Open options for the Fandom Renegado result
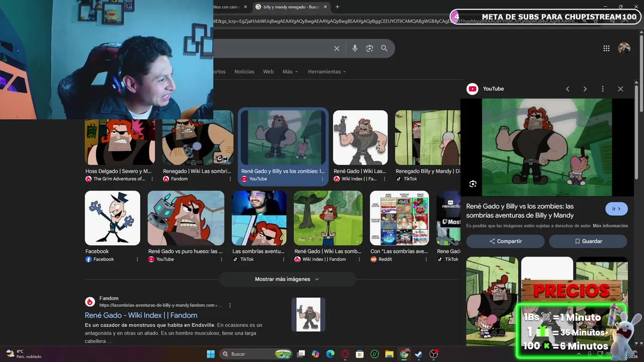 click(230, 179)
